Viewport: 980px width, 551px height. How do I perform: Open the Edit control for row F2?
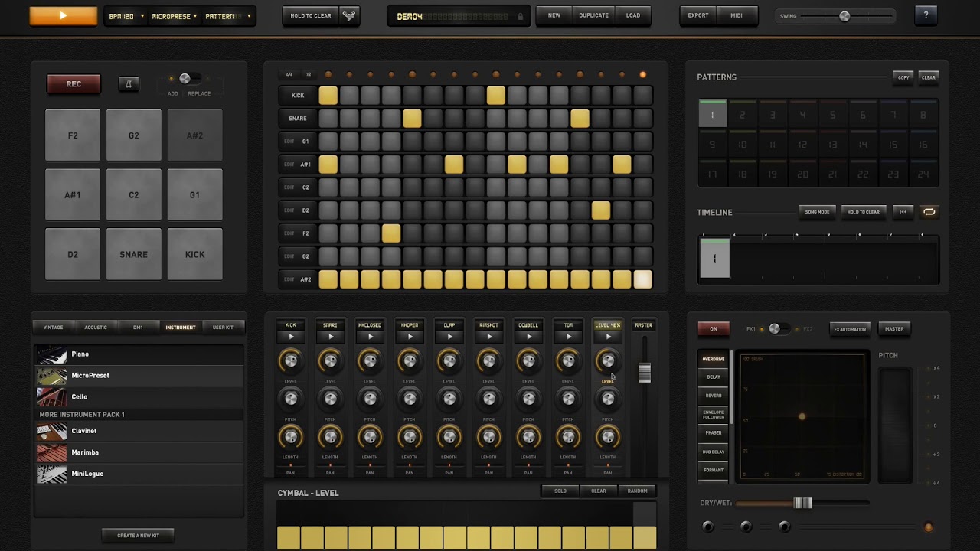[x=289, y=233]
